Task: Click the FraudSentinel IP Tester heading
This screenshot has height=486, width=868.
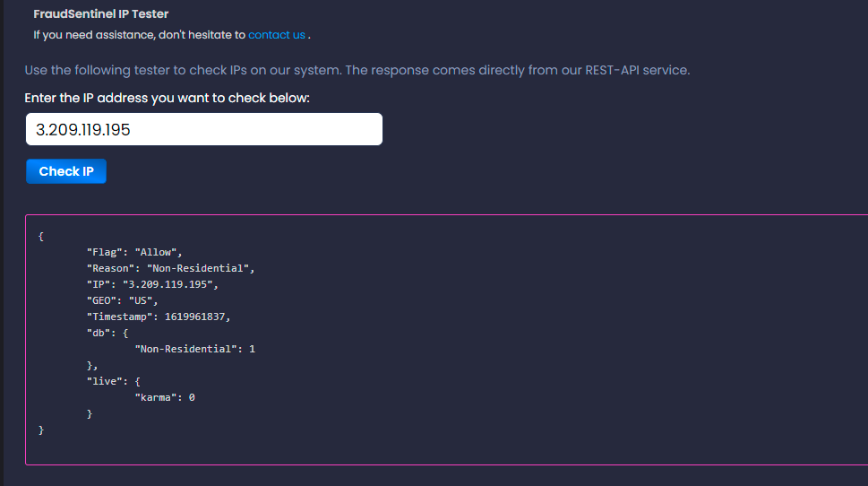Action: [100, 13]
